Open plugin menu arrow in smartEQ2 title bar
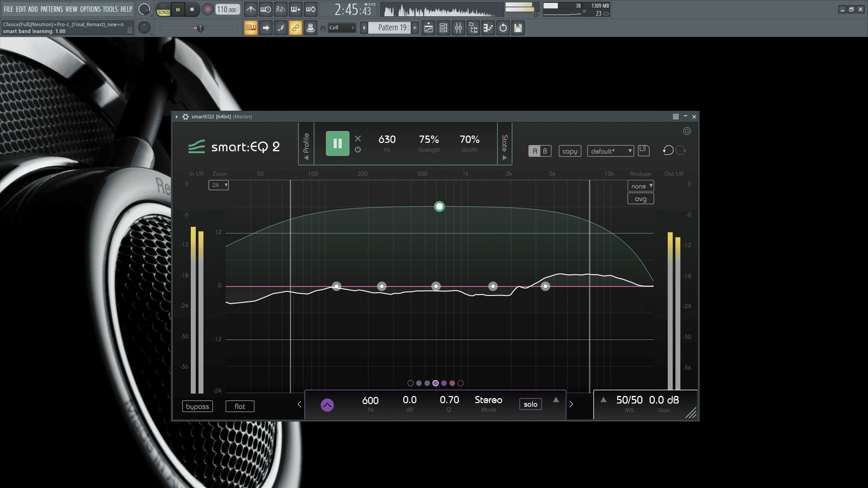 (177, 117)
